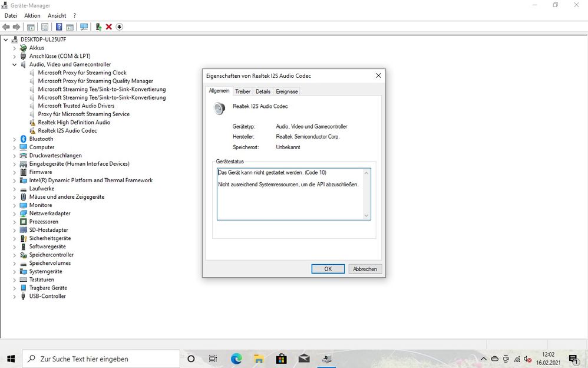The image size is (588, 368).
Task: Open the Aktion menu
Action: coord(32,15)
